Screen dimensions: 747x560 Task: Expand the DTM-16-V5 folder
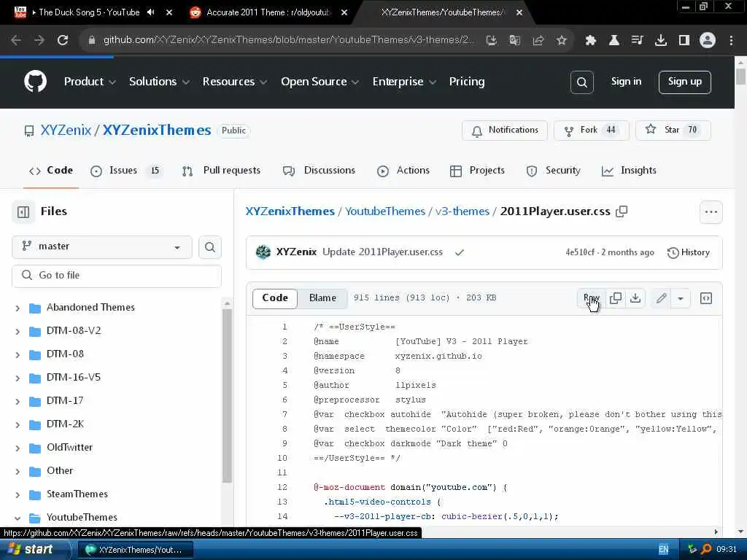pyautogui.click(x=18, y=378)
